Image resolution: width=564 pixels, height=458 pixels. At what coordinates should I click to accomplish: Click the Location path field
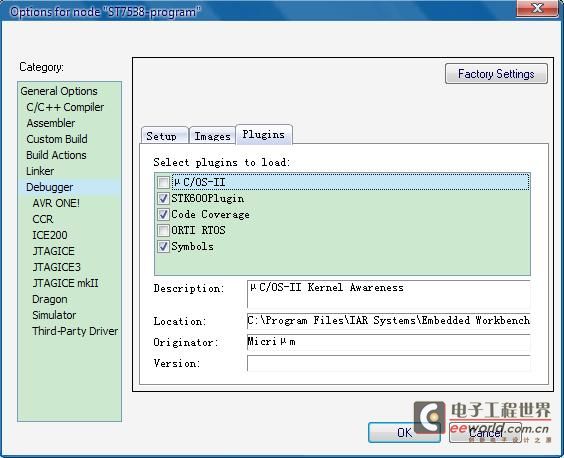pyautogui.click(x=388, y=321)
